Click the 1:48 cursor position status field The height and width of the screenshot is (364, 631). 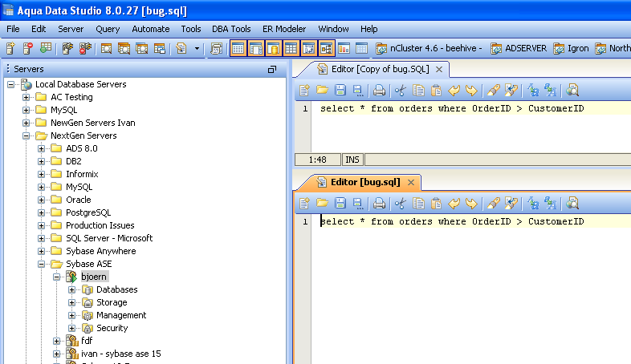(318, 160)
